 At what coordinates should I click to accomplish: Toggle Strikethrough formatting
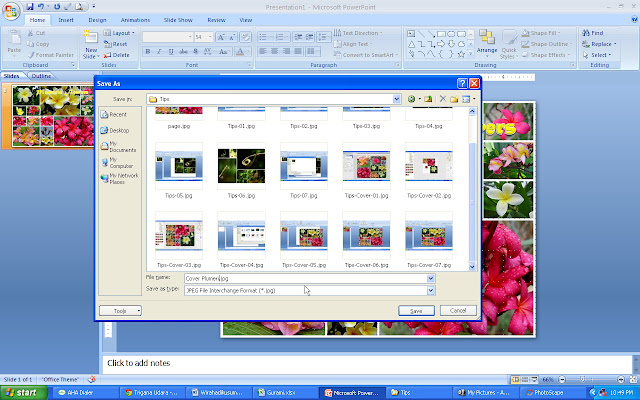click(x=184, y=51)
